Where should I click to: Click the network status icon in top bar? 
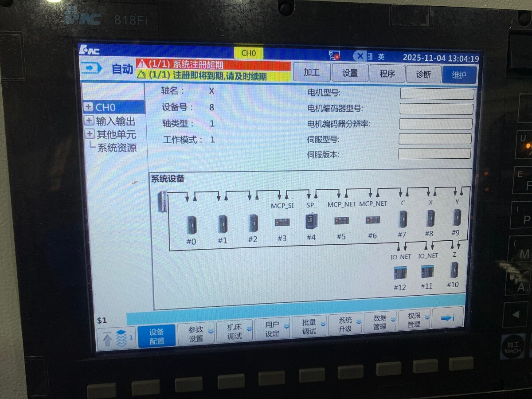pos(334,55)
